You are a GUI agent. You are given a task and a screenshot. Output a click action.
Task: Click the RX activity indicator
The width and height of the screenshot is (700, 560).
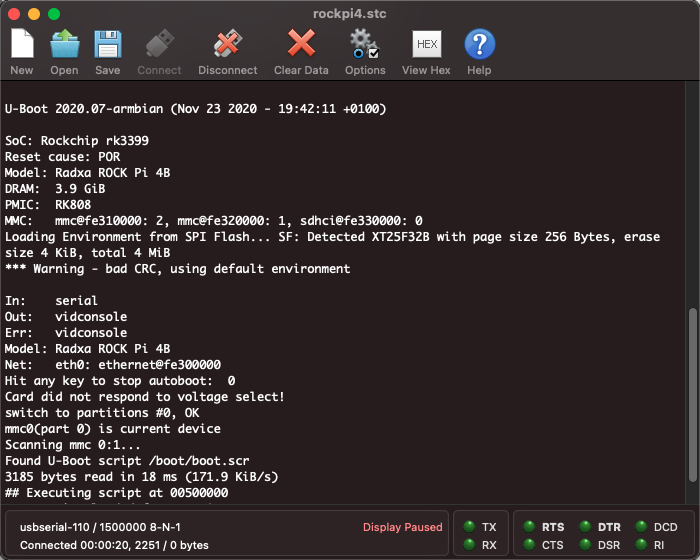pyautogui.click(x=469, y=545)
